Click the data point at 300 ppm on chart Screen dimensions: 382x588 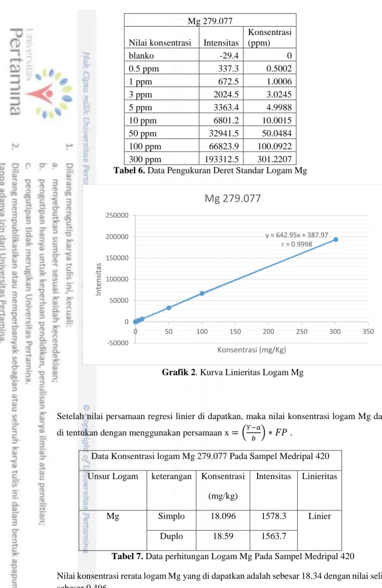336,240
